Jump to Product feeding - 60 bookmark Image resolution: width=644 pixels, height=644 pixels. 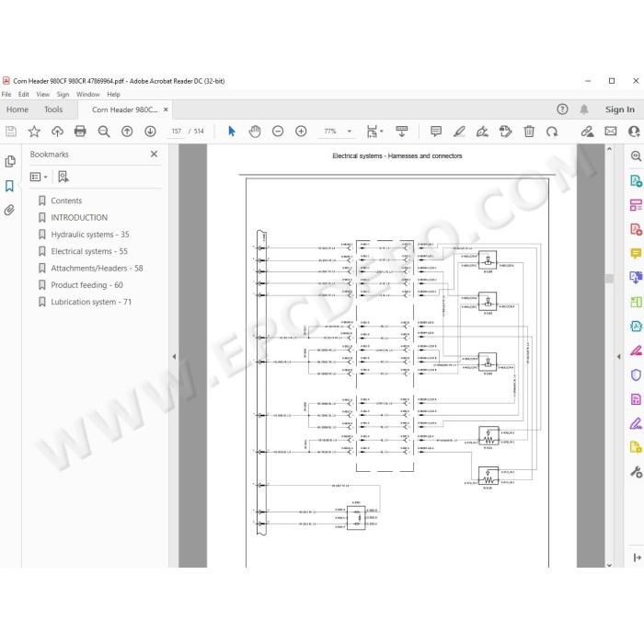(86, 284)
